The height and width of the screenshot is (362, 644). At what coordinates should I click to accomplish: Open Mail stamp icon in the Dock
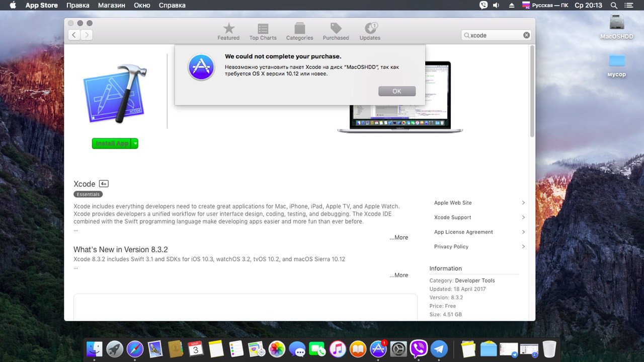(155, 349)
